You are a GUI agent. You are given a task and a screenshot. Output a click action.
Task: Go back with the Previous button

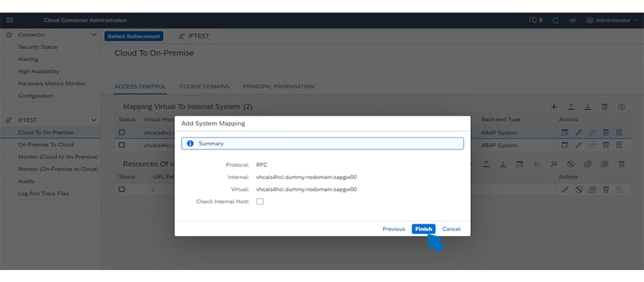pyautogui.click(x=394, y=229)
